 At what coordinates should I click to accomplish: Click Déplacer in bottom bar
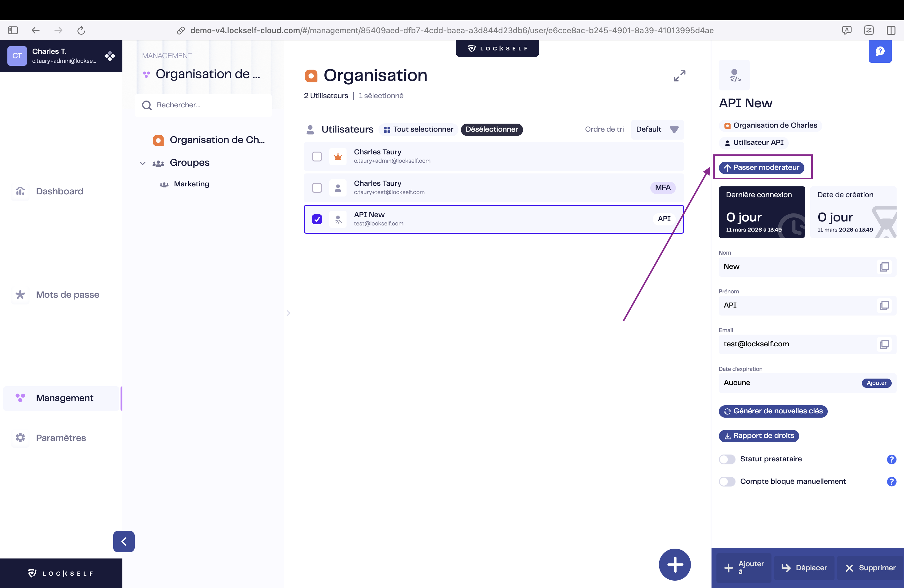tap(804, 568)
